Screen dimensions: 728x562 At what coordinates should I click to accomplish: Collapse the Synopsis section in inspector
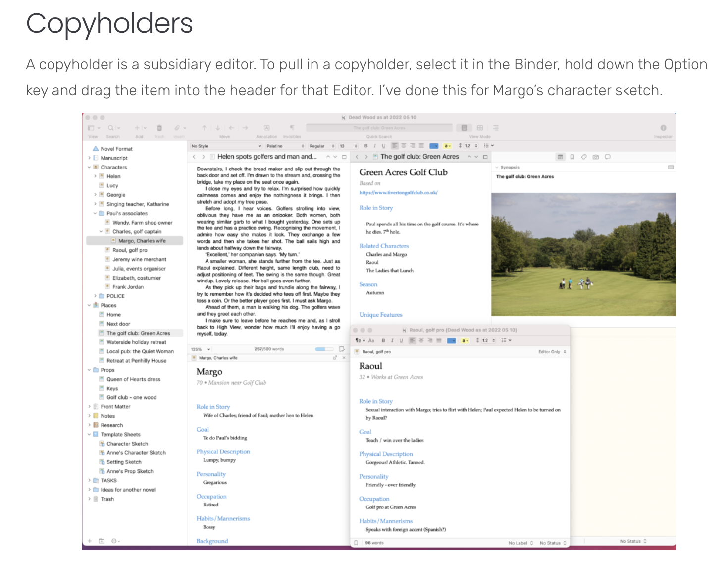(x=497, y=168)
